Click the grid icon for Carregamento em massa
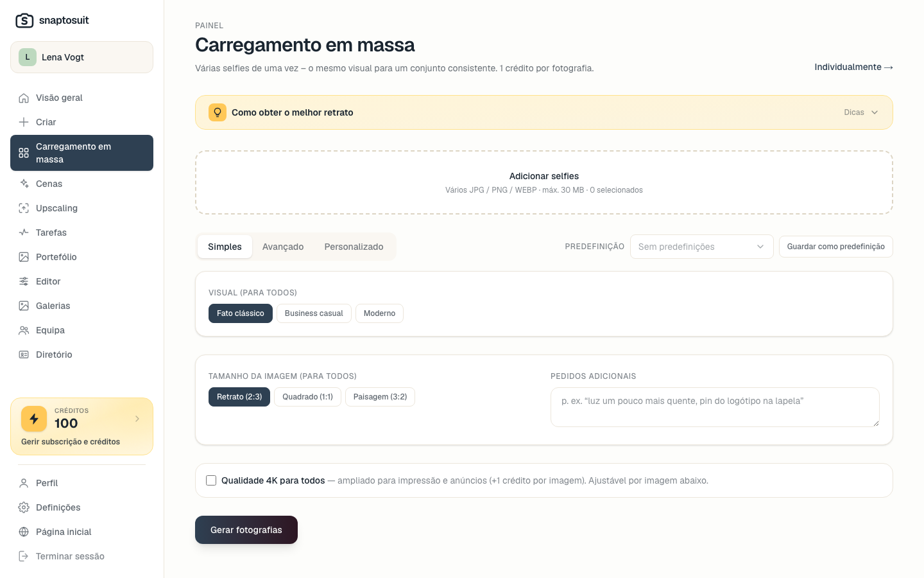Viewport: 924px width, 578px height. (x=24, y=153)
